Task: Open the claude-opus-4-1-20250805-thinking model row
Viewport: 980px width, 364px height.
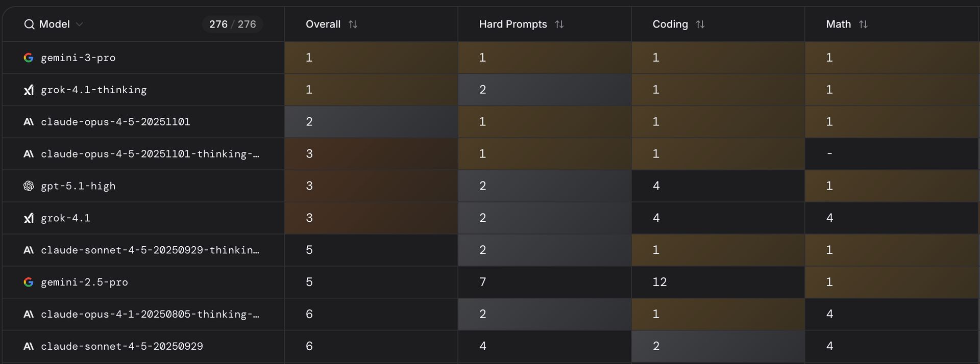Action: [150, 314]
